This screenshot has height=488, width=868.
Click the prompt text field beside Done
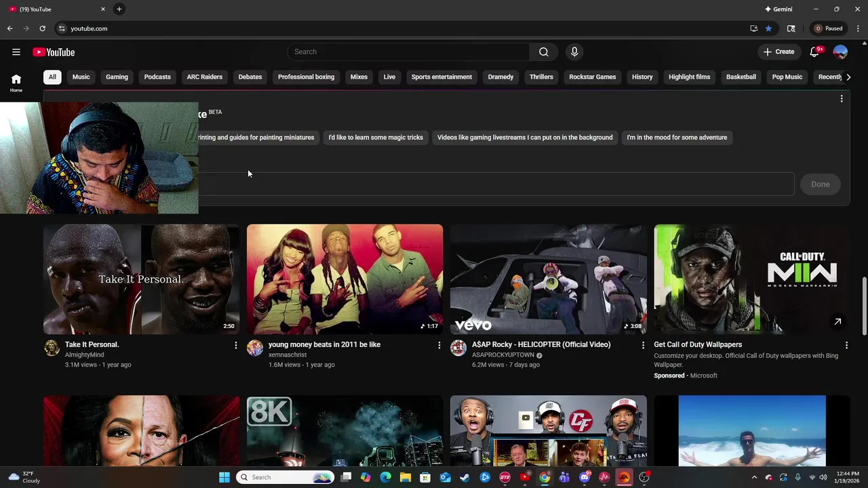coord(496,184)
